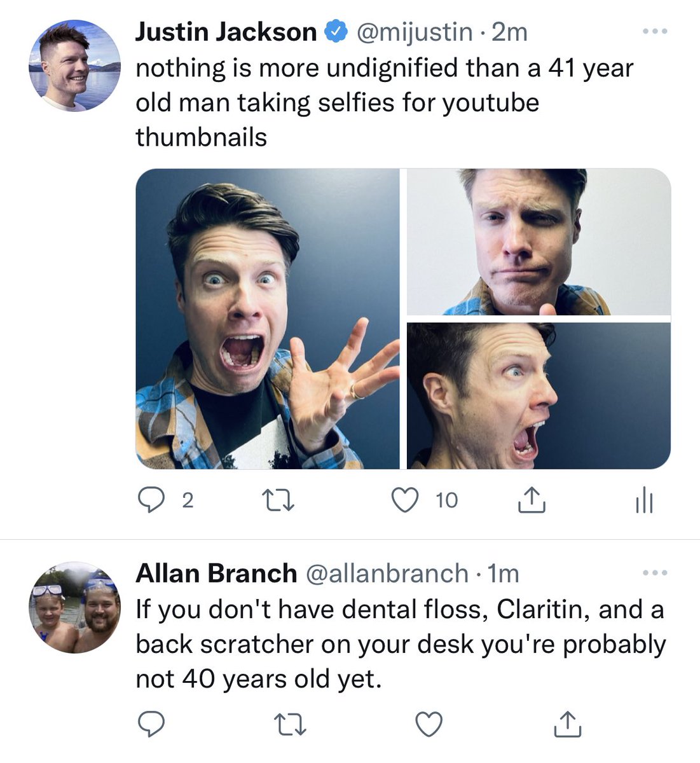Click the Allan Branch display name
This screenshot has width=700, height=763.
click(x=216, y=574)
